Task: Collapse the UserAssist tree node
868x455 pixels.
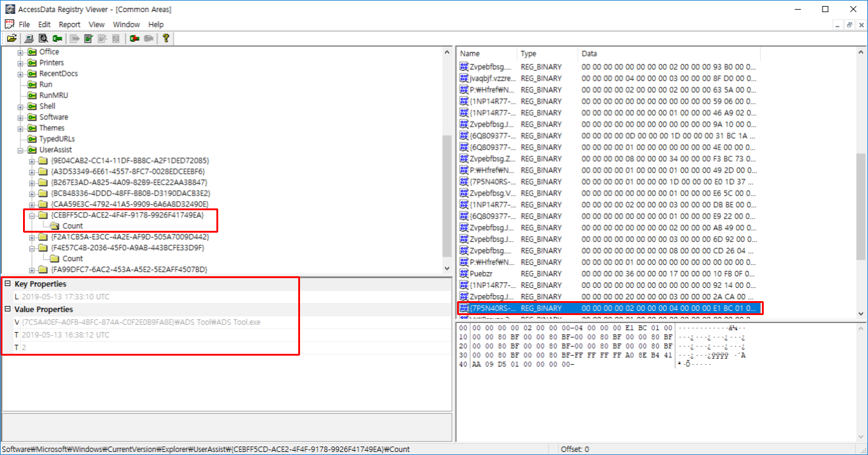Action: click(21, 150)
